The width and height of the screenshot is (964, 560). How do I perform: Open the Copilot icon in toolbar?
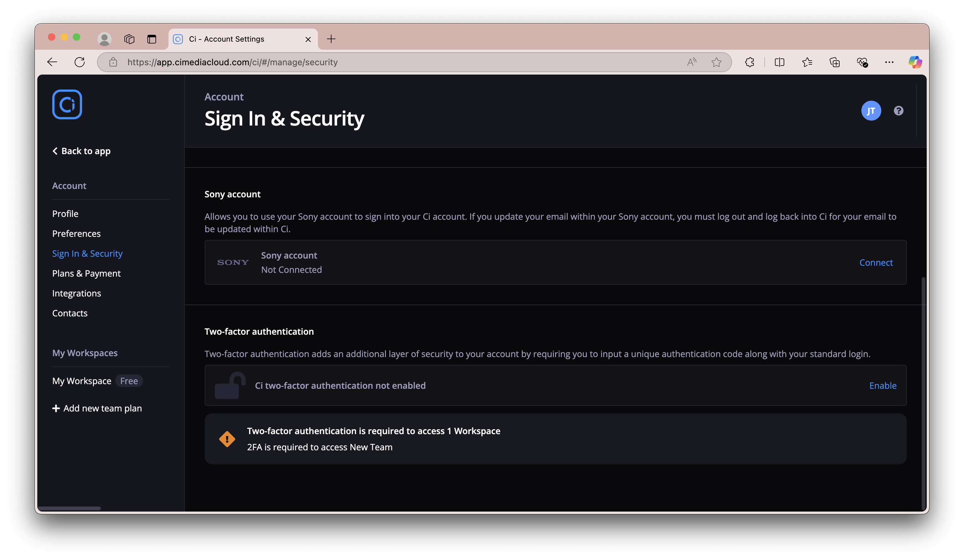pos(915,62)
